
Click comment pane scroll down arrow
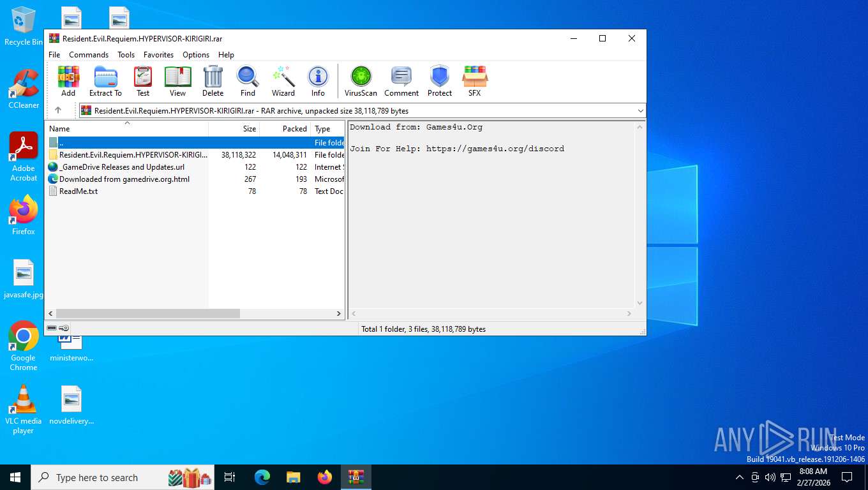tap(640, 303)
